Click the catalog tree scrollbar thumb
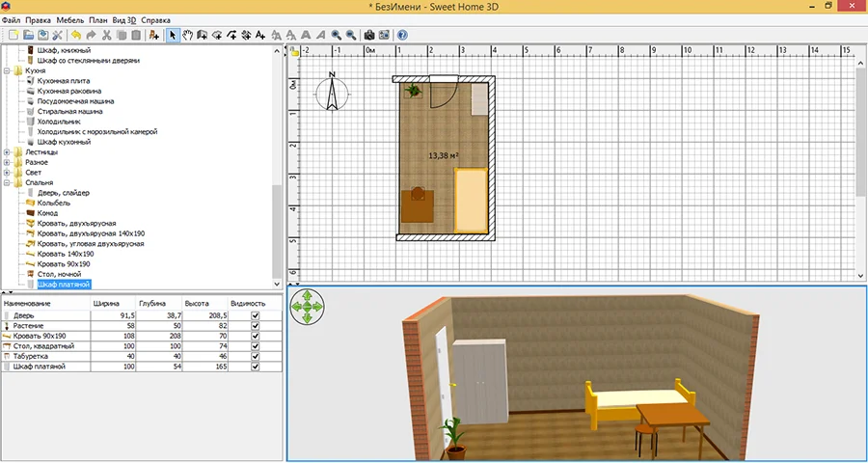This screenshot has width=868, height=463. point(278,231)
